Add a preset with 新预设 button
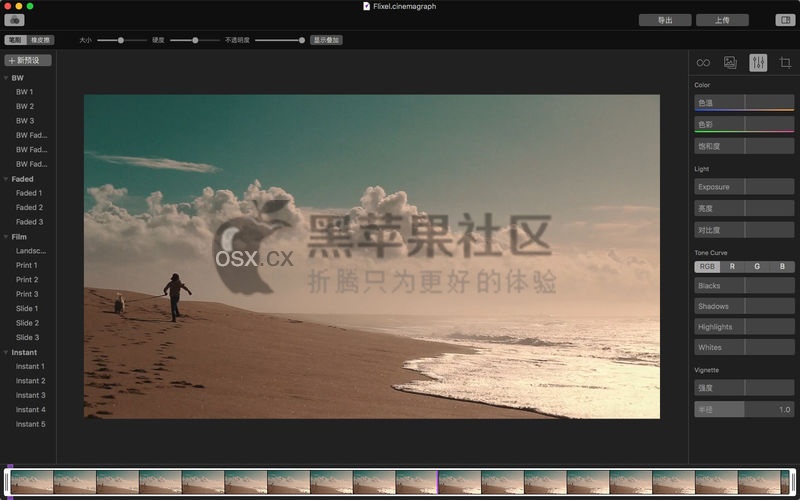Screen dimensions: 800x500 coord(28,60)
